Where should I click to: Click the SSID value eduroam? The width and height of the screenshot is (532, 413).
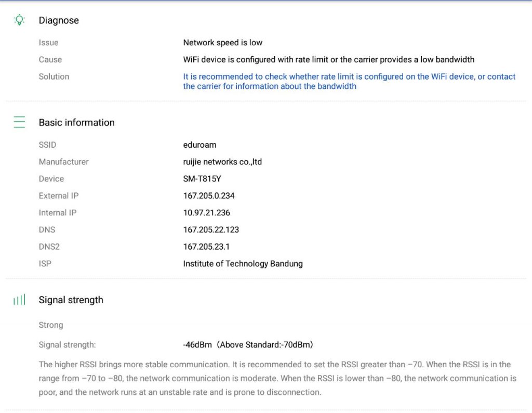click(x=199, y=145)
